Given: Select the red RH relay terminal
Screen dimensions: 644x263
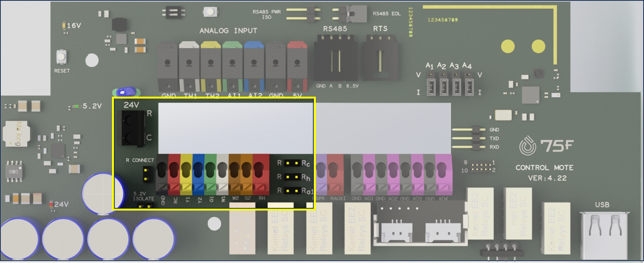Looking at the screenshot, I should pos(261,174).
